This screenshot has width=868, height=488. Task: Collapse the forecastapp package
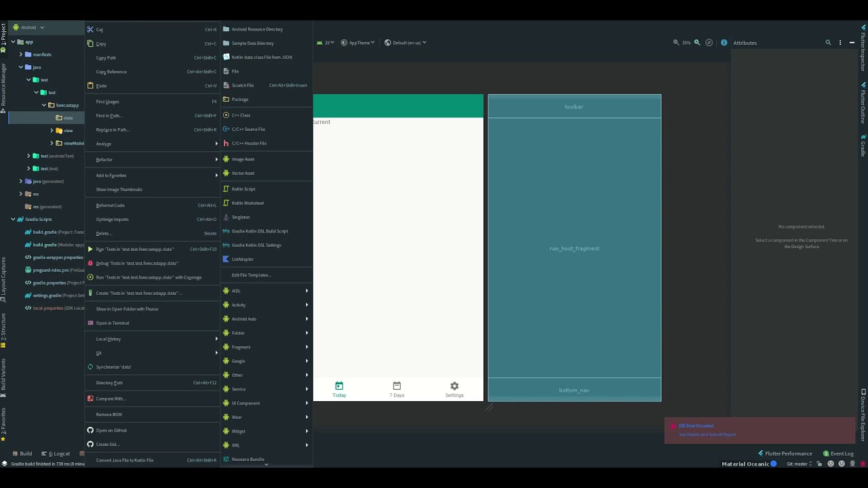click(x=43, y=105)
